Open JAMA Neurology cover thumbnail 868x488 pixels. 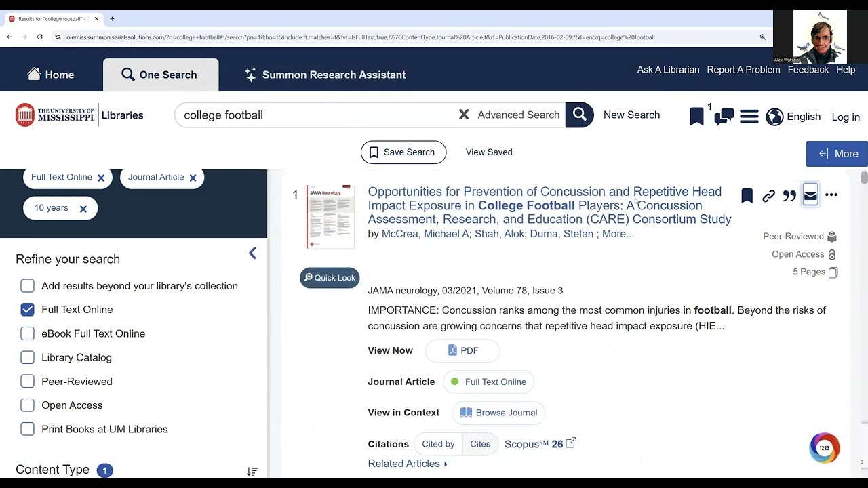[330, 216]
